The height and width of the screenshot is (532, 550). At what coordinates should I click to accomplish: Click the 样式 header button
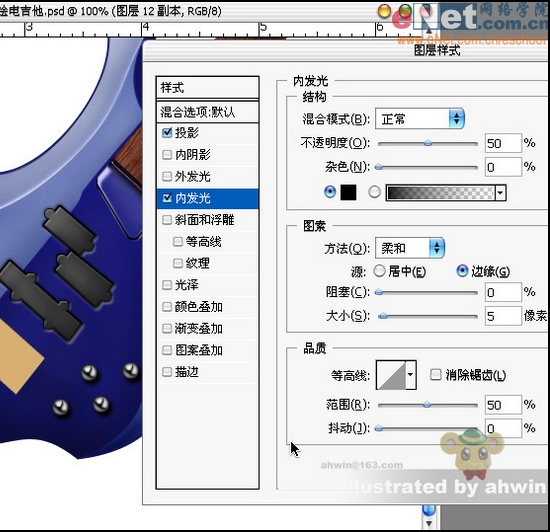(x=207, y=87)
